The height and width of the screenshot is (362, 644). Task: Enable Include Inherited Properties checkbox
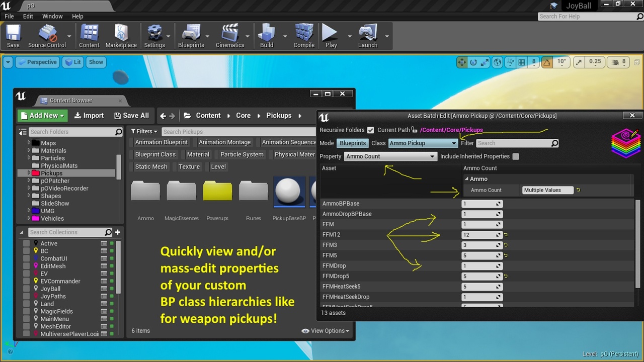(516, 156)
